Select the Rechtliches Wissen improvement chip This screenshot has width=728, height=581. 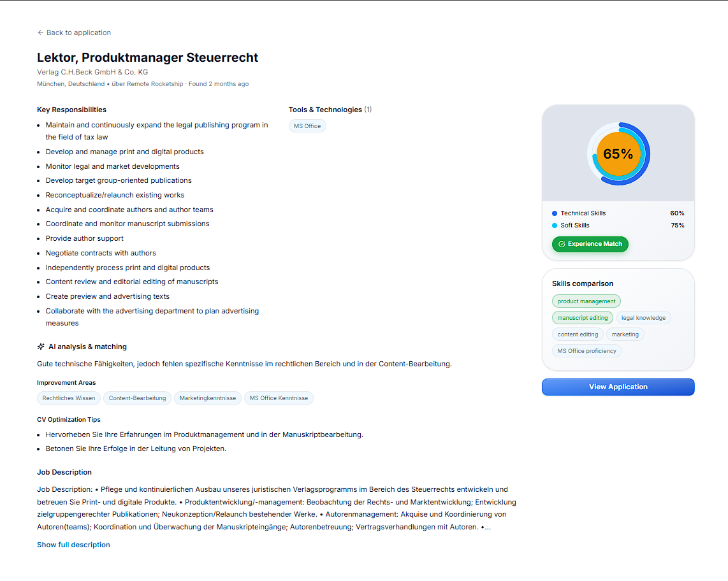point(69,398)
